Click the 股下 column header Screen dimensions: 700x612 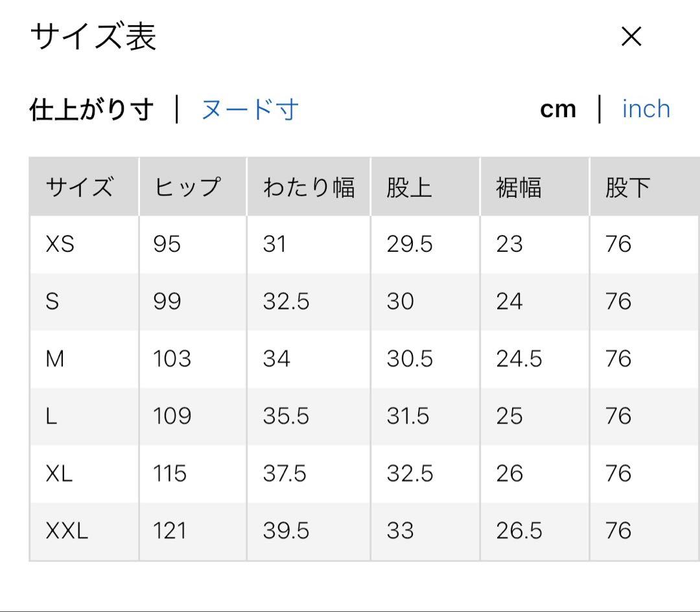click(627, 188)
